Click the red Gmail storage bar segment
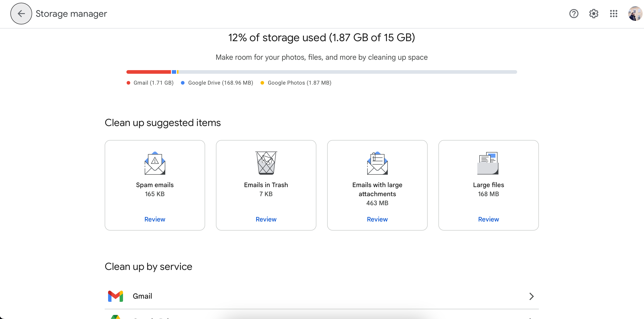 149,72
